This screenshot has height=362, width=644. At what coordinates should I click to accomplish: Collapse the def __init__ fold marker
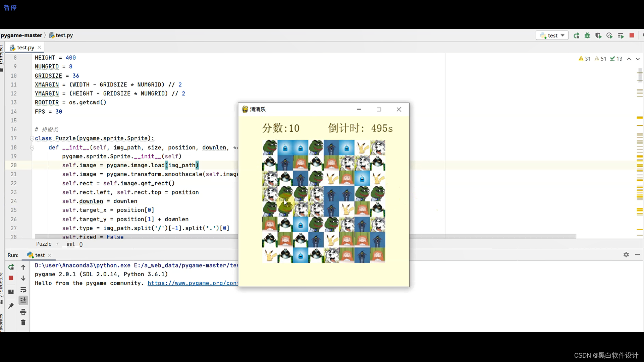(x=32, y=147)
